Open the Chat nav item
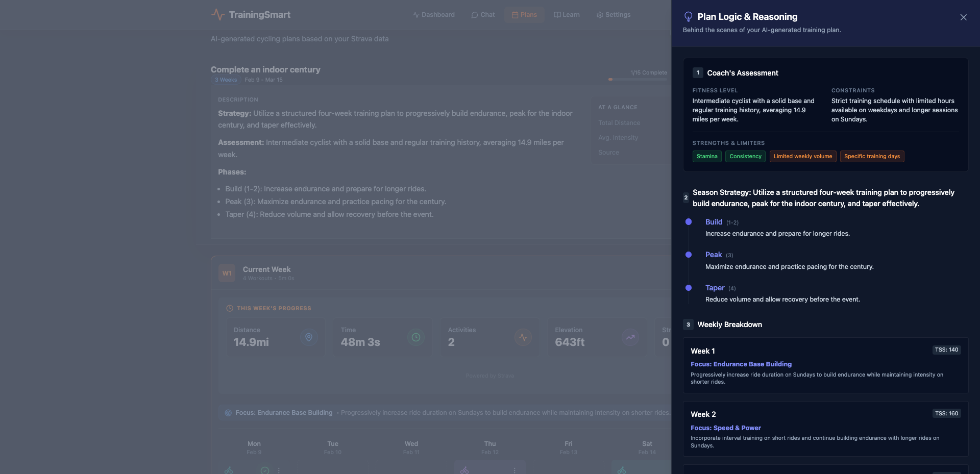 click(x=483, y=15)
